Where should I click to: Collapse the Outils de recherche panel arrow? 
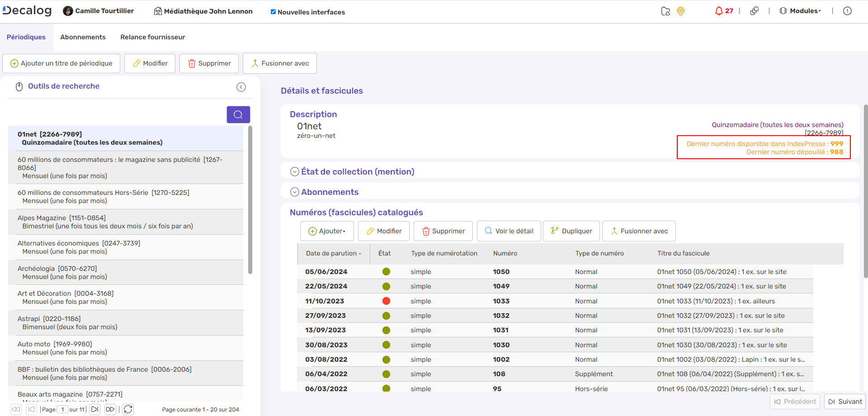point(241,87)
